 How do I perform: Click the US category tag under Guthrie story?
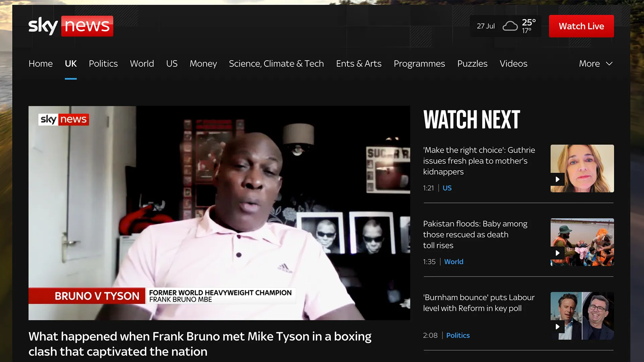[447, 188]
